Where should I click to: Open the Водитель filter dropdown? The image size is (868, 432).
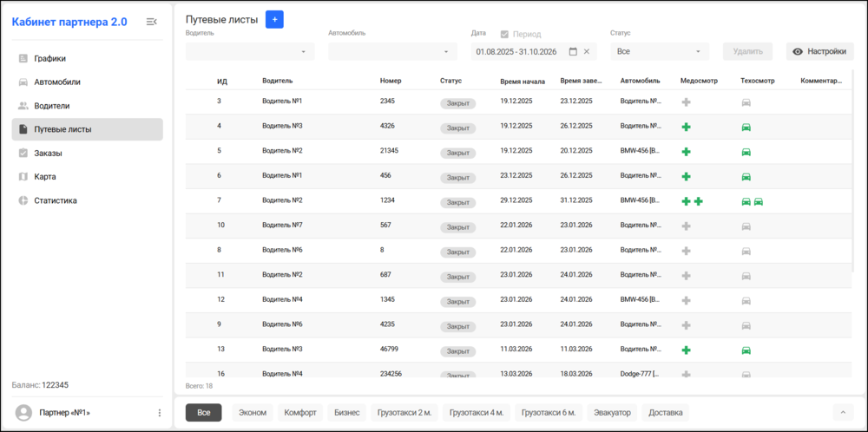click(250, 51)
